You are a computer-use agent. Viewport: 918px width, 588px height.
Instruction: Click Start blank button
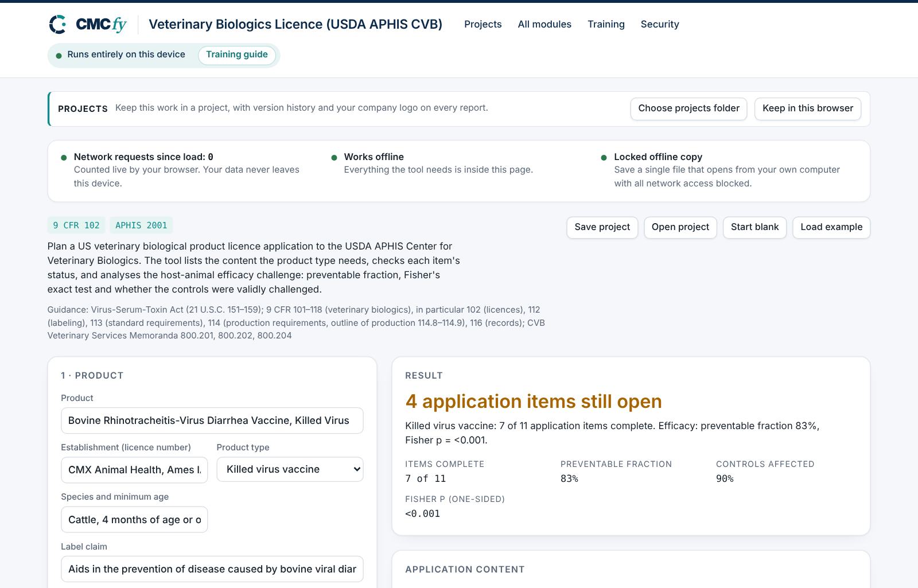point(754,227)
